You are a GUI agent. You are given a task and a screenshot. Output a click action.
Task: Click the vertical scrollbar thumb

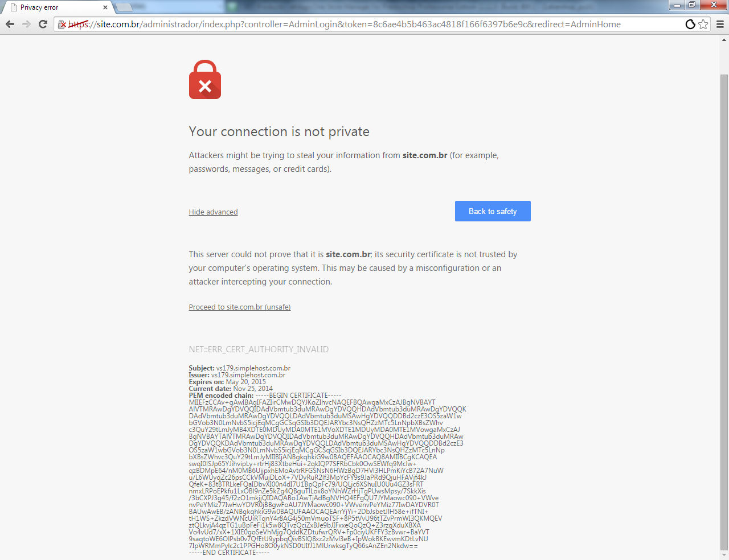724,312
